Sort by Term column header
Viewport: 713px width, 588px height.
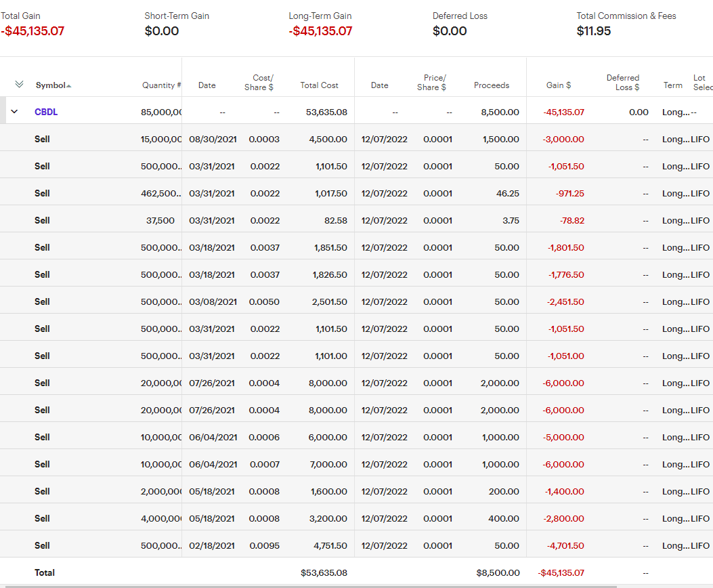[672, 85]
